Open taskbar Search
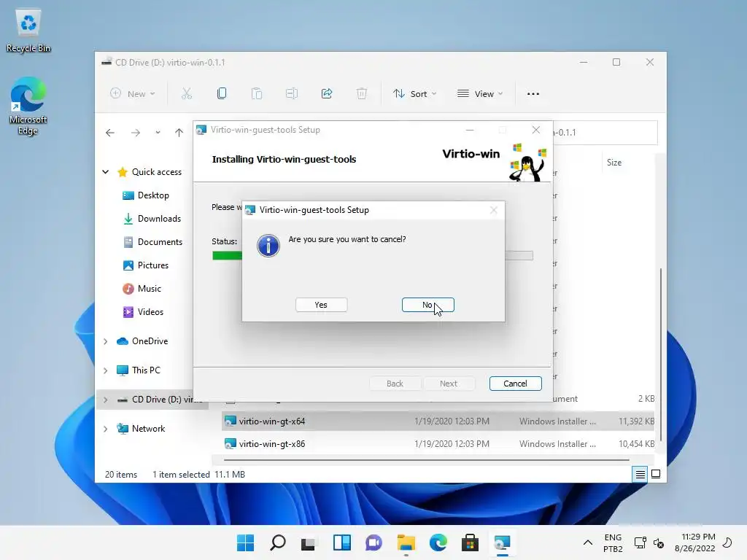This screenshot has width=747, height=560. (x=278, y=542)
